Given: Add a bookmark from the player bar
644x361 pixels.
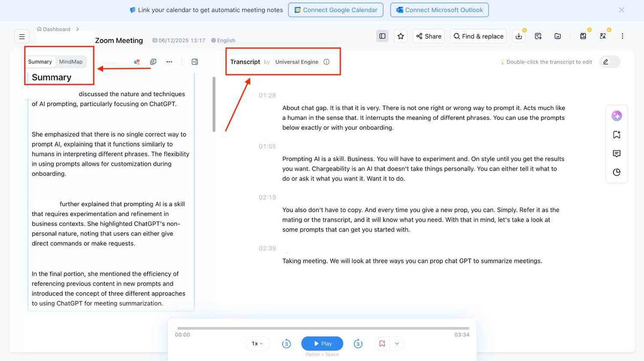Looking at the screenshot, I should click(382, 343).
